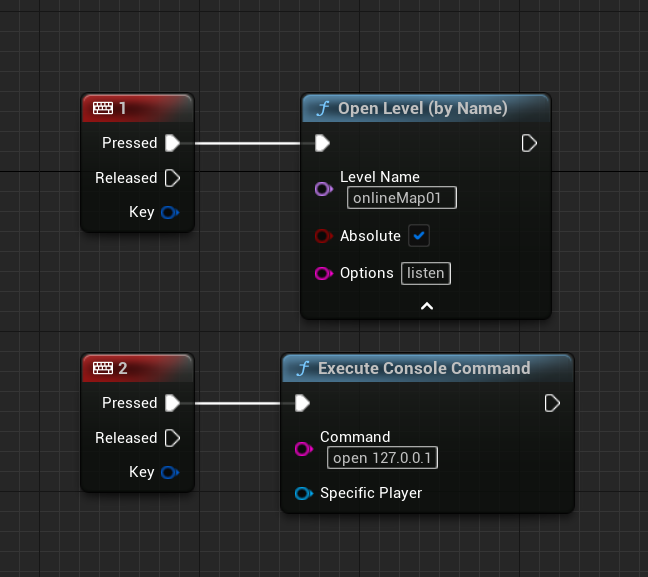Click the Pressed exec pin on key 1 node
The height and width of the screenshot is (577, 648).
coord(172,143)
